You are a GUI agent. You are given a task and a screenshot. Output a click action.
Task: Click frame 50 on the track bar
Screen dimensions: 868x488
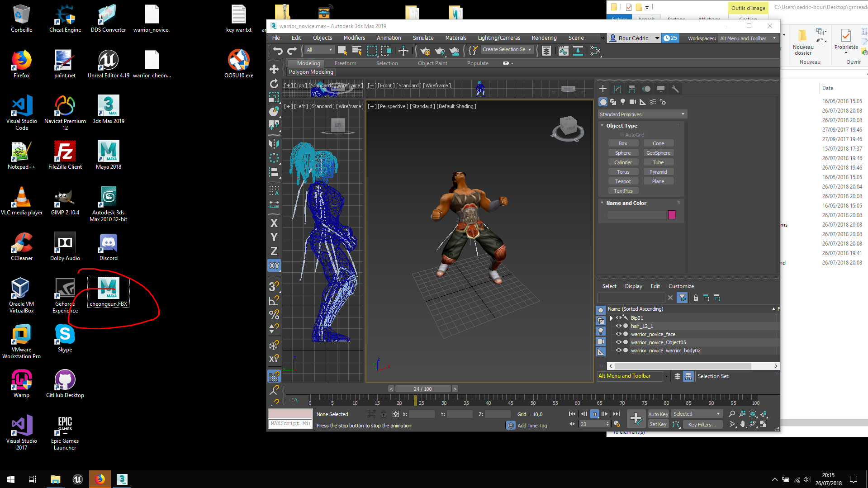point(533,401)
